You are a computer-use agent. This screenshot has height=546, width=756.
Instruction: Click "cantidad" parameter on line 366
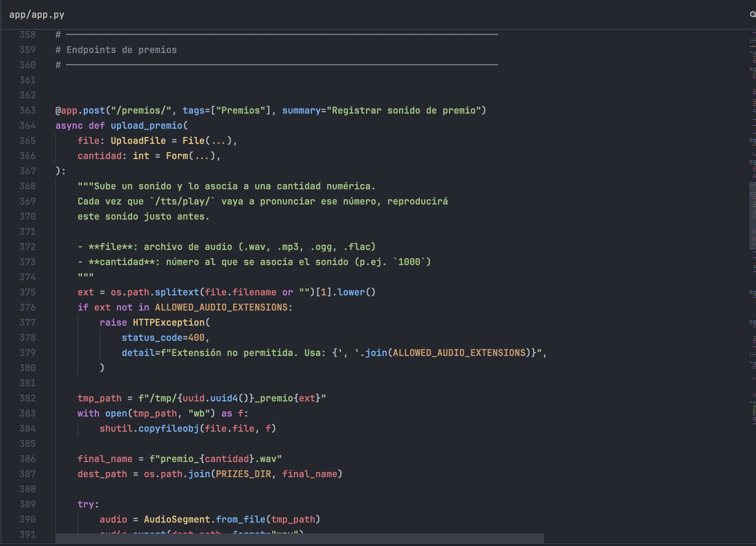pos(99,156)
